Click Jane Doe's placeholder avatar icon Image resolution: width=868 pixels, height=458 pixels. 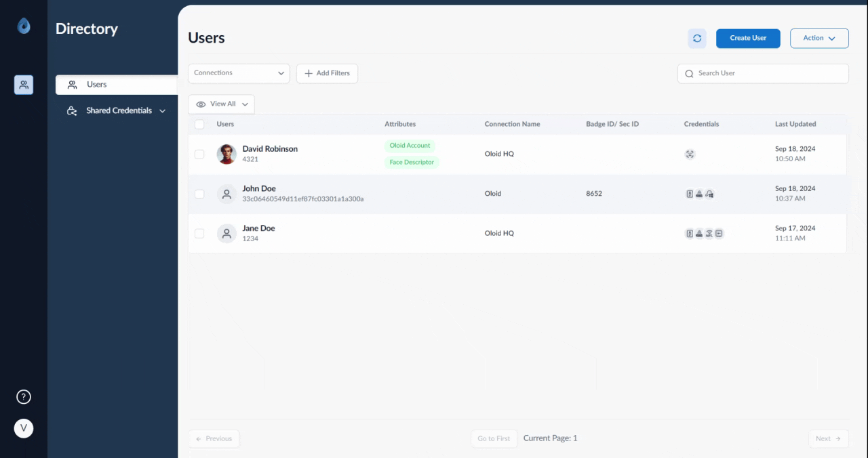(x=226, y=234)
